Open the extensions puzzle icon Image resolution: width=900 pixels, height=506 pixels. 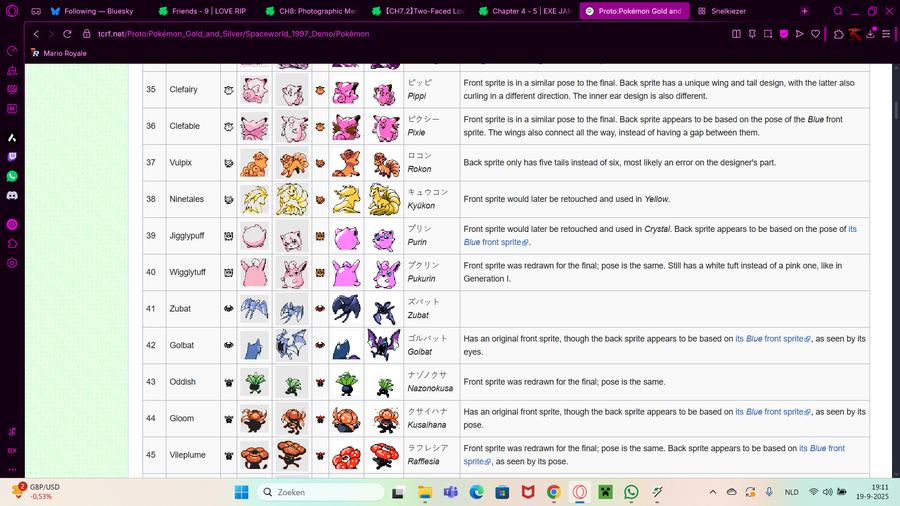[839, 34]
